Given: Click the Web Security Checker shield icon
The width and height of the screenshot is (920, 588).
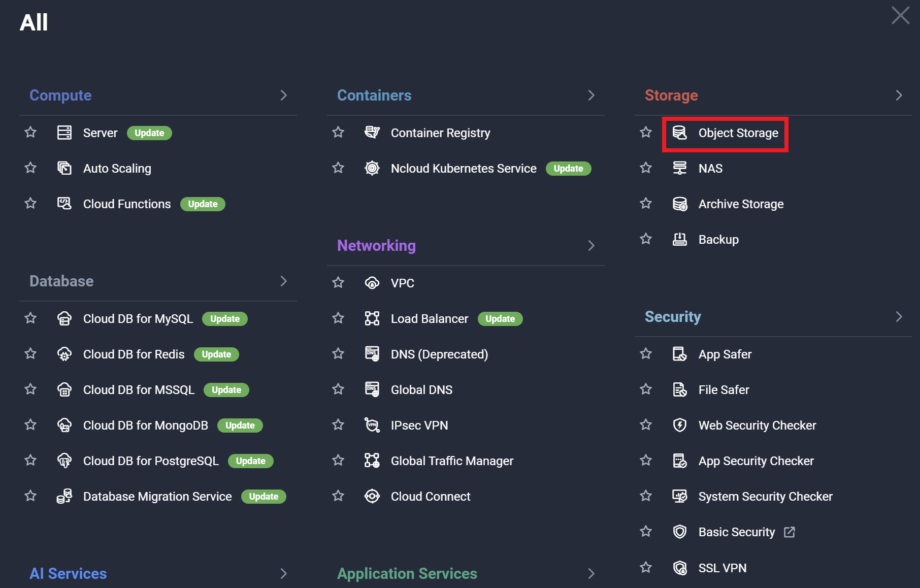Looking at the screenshot, I should [x=680, y=425].
